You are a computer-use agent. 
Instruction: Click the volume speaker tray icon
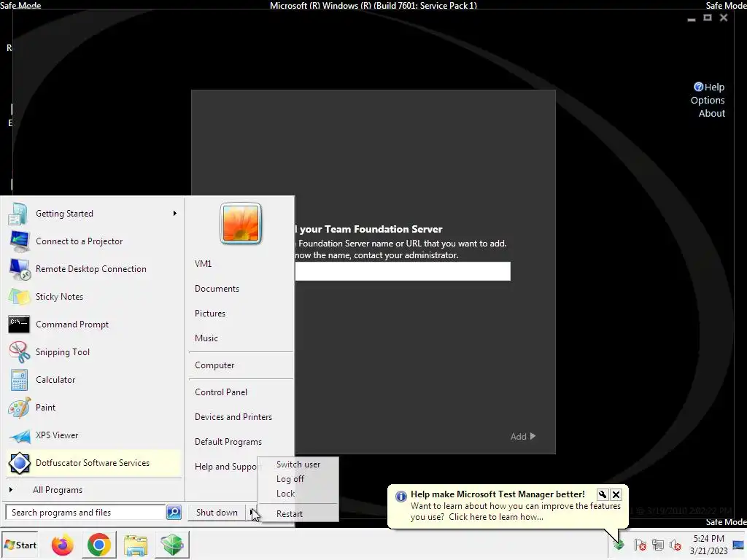[675, 545]
